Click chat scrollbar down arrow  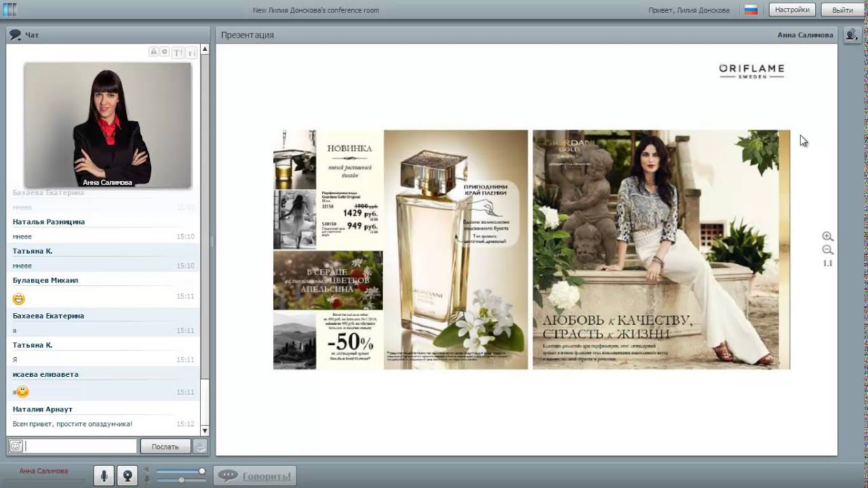pos(205,430)
